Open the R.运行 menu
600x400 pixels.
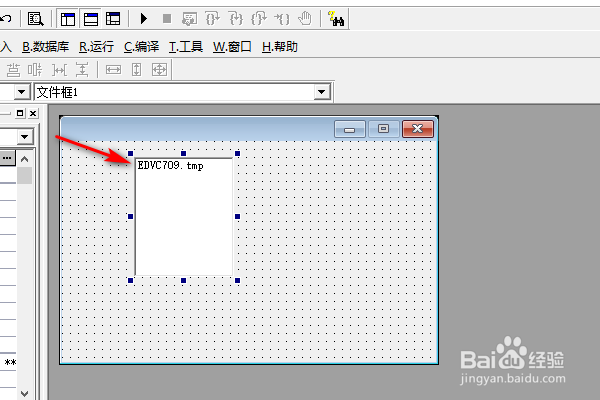point(96,47)
